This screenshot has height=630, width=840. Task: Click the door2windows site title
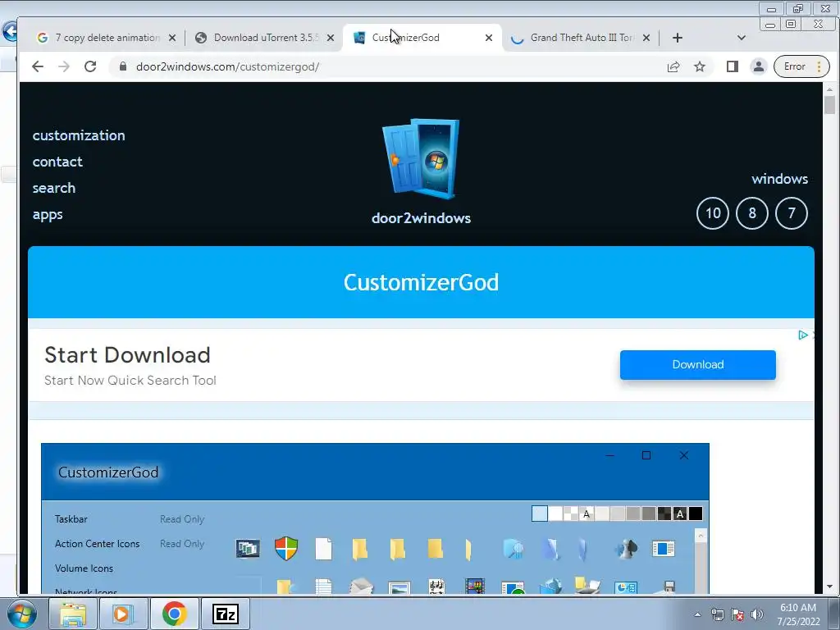click(421, 218)
